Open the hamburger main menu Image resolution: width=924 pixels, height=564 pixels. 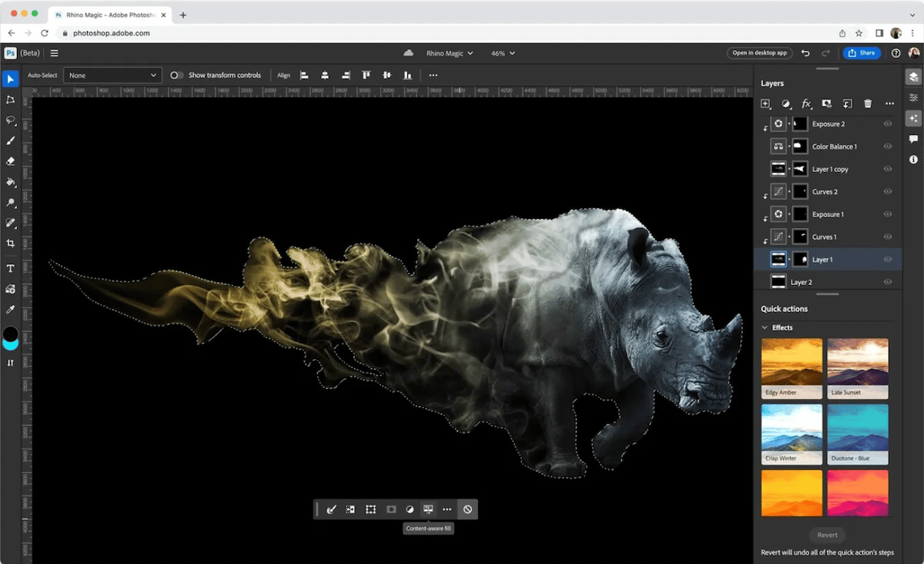54,53
